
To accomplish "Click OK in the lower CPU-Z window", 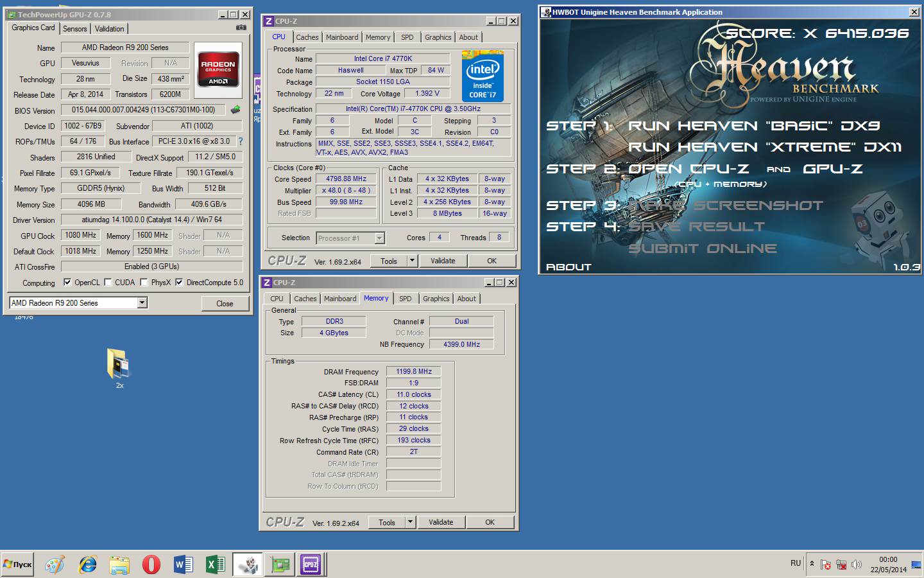I will [490, 522].
